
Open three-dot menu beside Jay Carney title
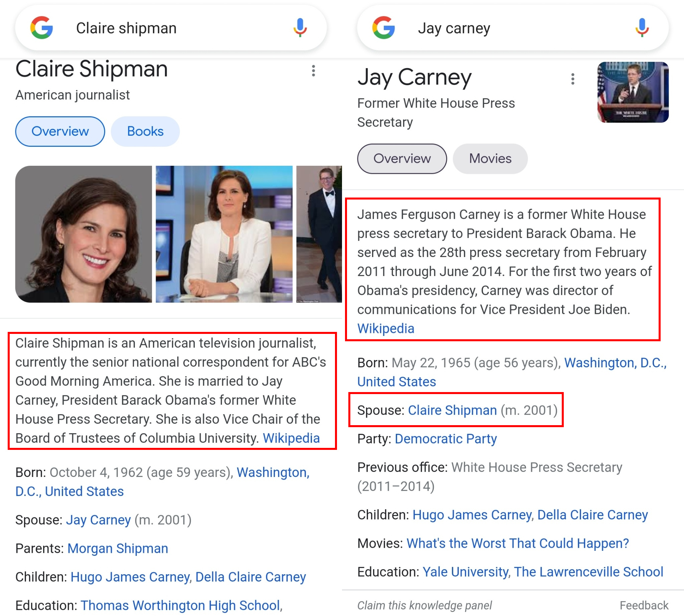pos(572,79)
